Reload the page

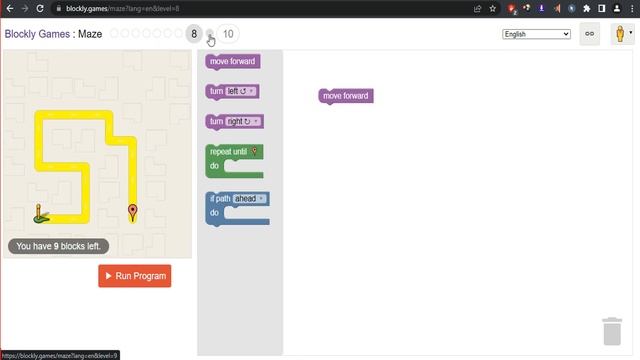[x=40, y=9]
